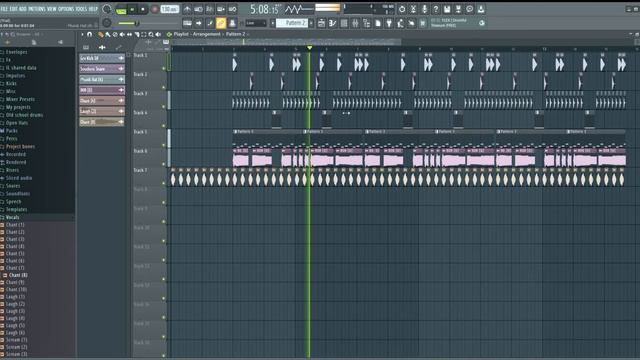Viewport: 640px width, 360px height.
Task: Click the speech bubble icon
Action: pos(470,9)
